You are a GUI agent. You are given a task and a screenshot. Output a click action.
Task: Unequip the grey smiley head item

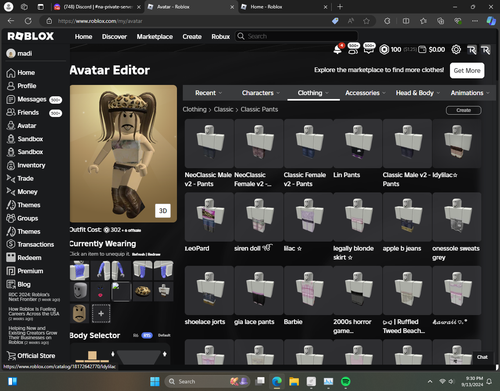(80, 291)
